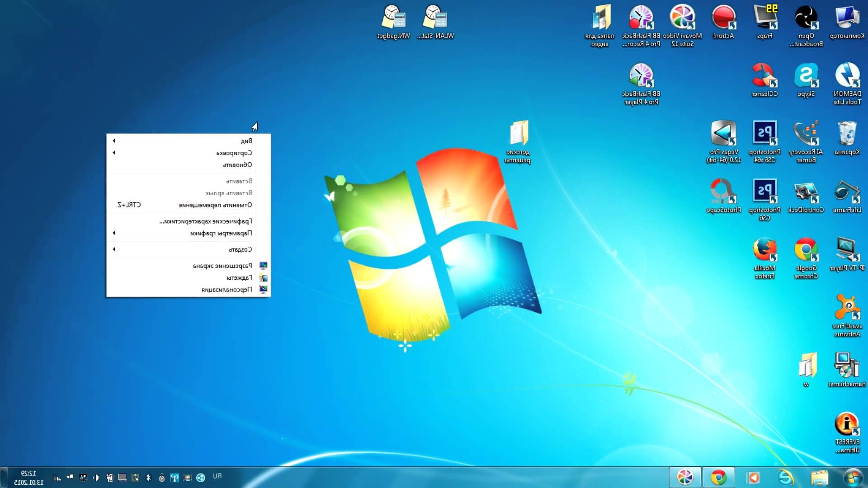Open Open Broadcaster shortcut
Screen dimensions: 868x488
[x=806, y=26]
